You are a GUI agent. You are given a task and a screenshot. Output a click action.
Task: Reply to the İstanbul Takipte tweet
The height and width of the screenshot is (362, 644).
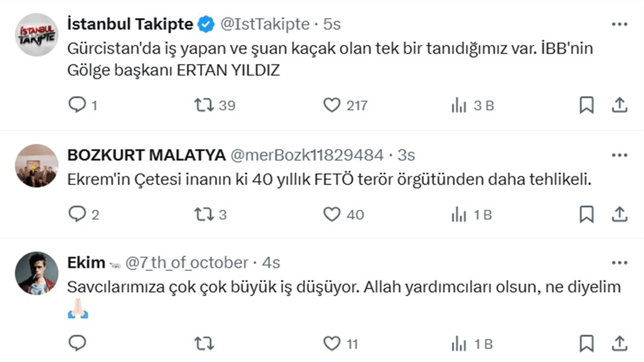coord(77,105)
